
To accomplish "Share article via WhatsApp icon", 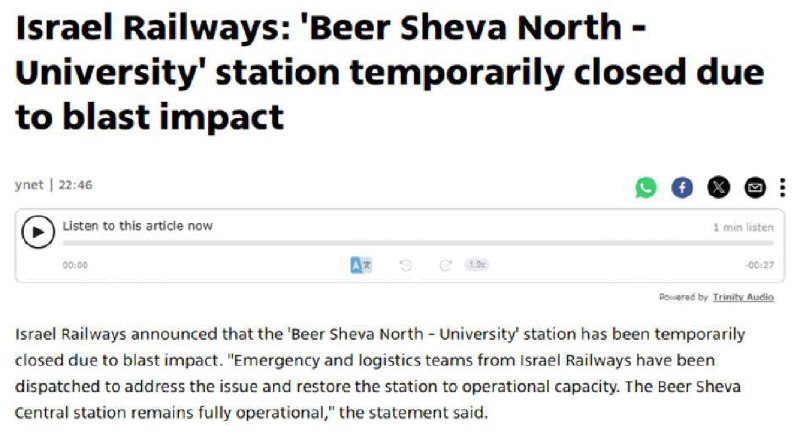I will (646, 187).
